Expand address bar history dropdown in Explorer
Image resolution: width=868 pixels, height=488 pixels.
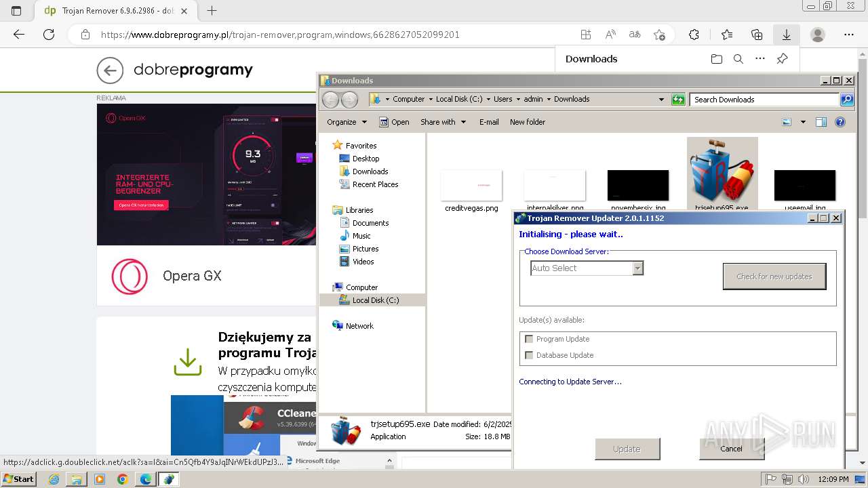tap(662, 100)
